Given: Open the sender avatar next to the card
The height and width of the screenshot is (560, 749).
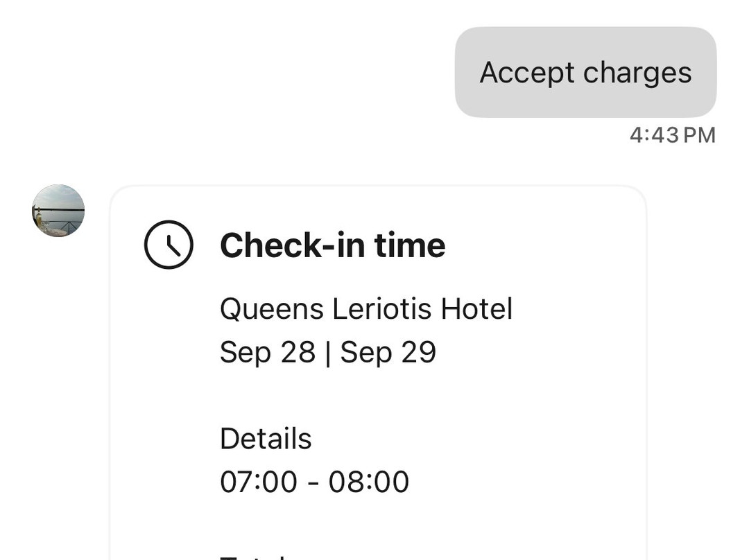Looking at the screenshot, I should (58, 211).
